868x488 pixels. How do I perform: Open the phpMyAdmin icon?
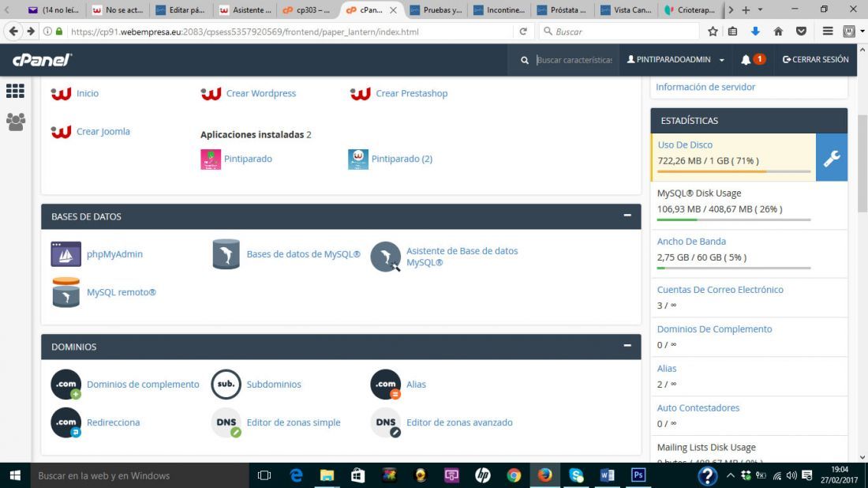click(x=65, y=254)
